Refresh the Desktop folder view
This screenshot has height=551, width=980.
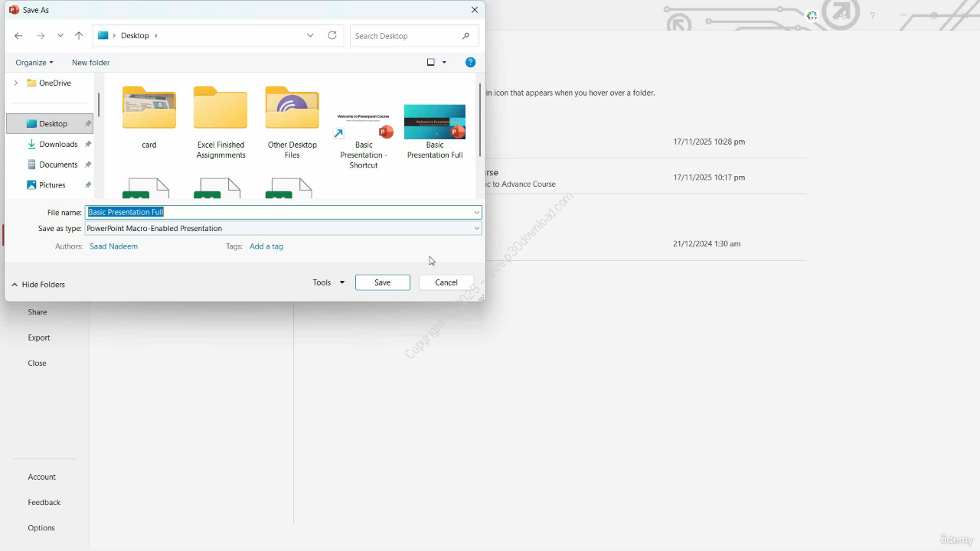click(332, 36)
